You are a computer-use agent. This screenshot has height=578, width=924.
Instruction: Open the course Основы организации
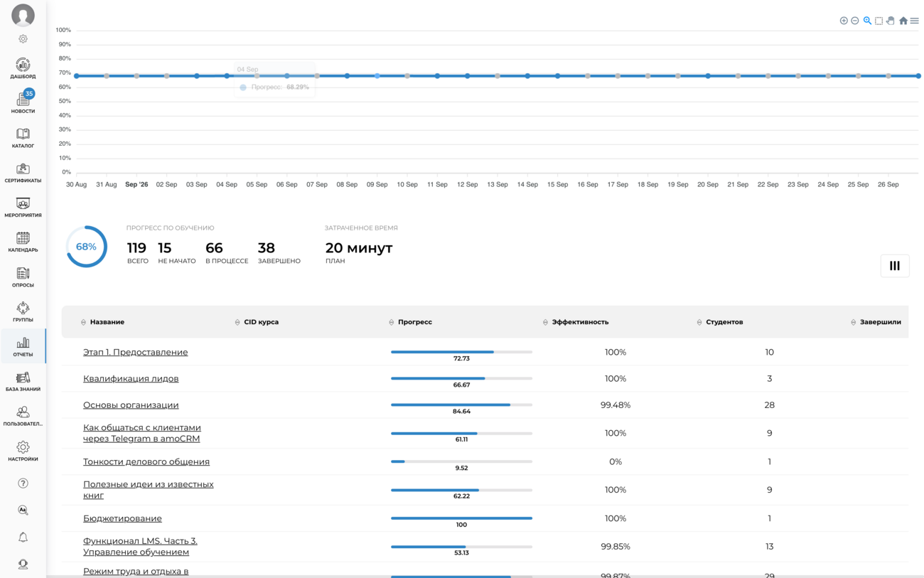point(131,405)
